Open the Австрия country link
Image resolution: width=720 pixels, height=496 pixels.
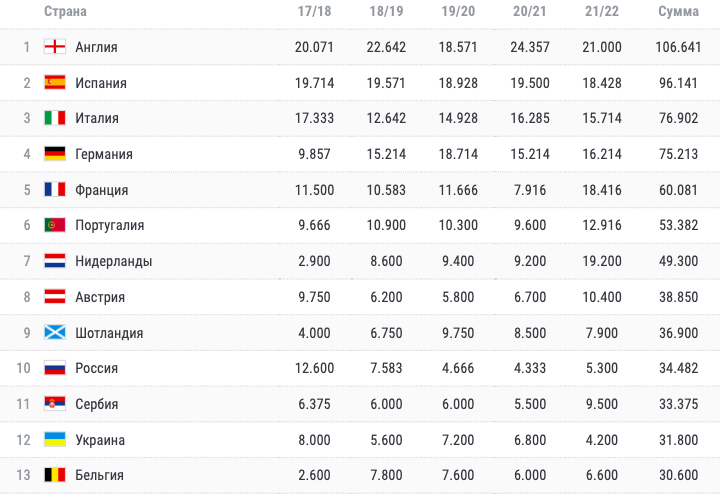100,297
